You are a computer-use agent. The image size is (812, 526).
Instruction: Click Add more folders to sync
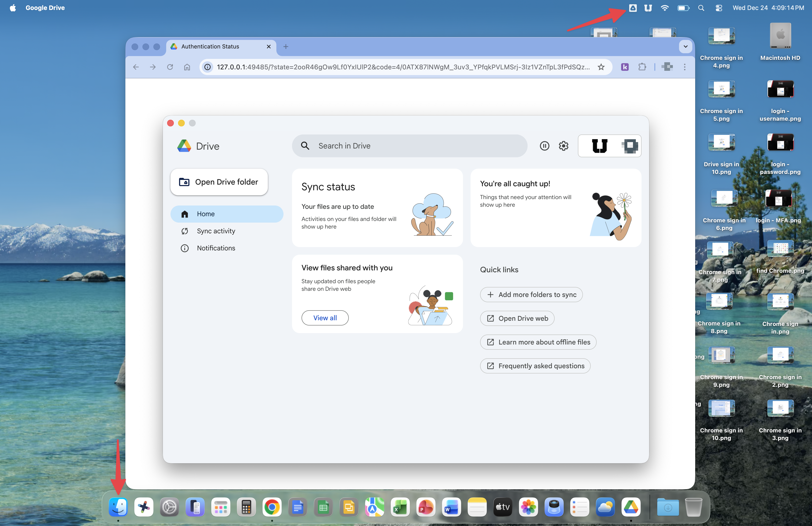(531, 295)
